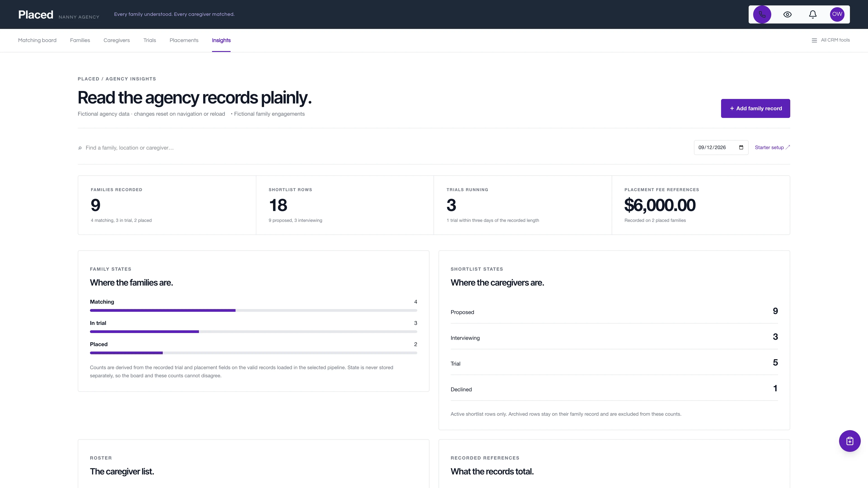Open All CRM tools menu
868x488 pixels.
coord(831,40)
